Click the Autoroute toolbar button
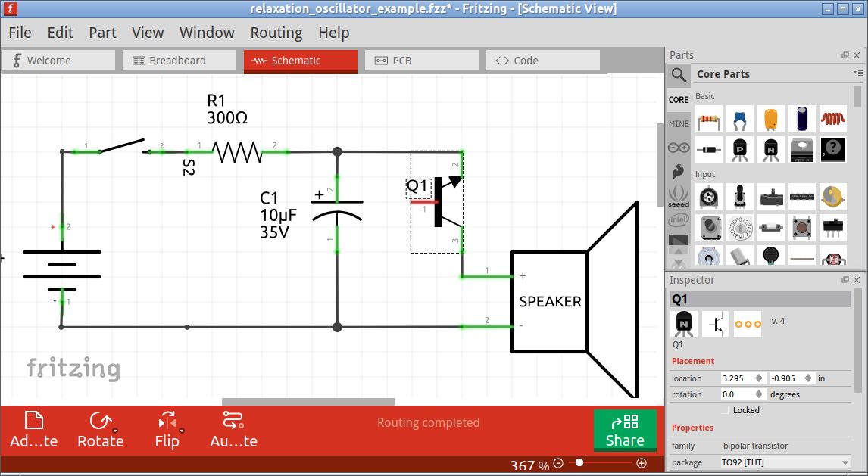868x476 pixels. [233, 430]
